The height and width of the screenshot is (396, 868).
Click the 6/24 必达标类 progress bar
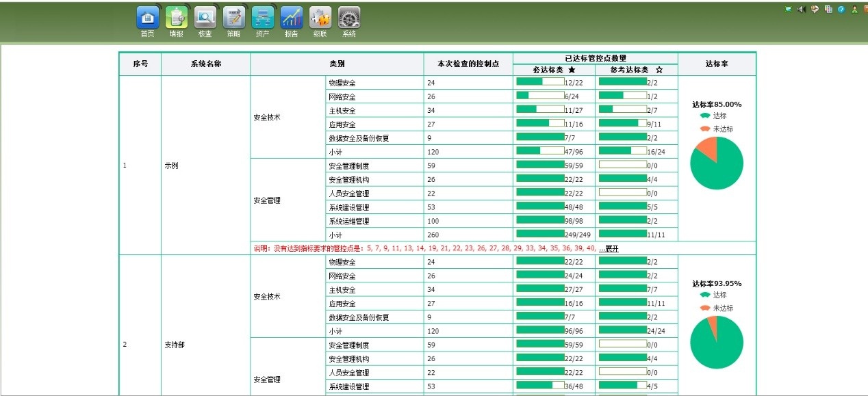539,96
